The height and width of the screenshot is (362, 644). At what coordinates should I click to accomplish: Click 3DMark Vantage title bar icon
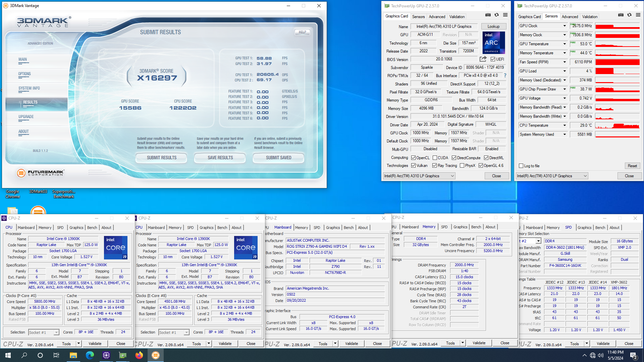click(6, 6)
